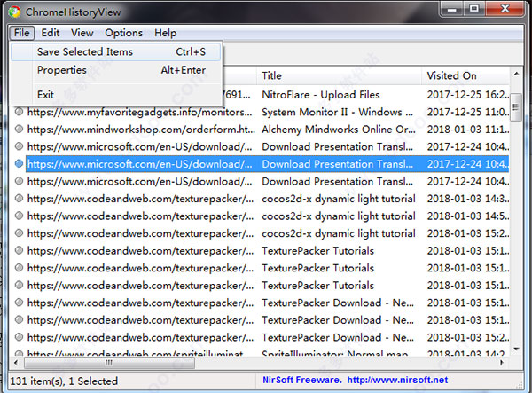This screenshot has width=532, height=393.
Task: Open the Edit menu
Action: tap(51, 33)
